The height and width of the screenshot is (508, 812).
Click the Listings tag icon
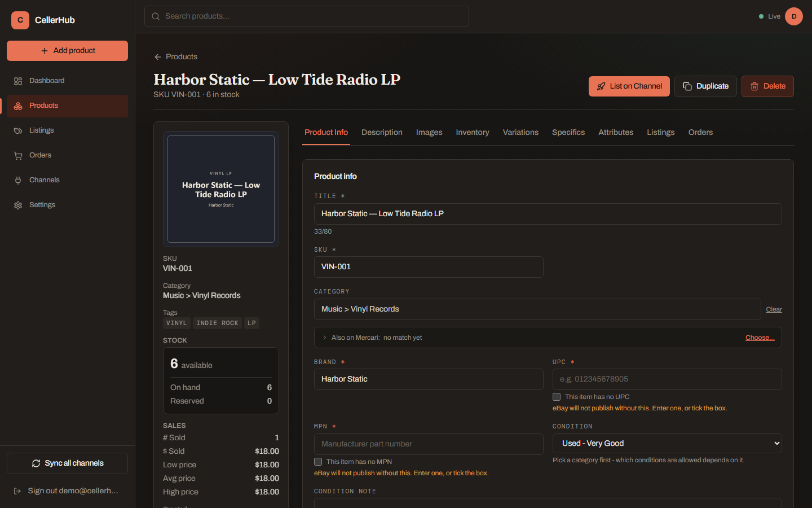click(x=18, y=131)
